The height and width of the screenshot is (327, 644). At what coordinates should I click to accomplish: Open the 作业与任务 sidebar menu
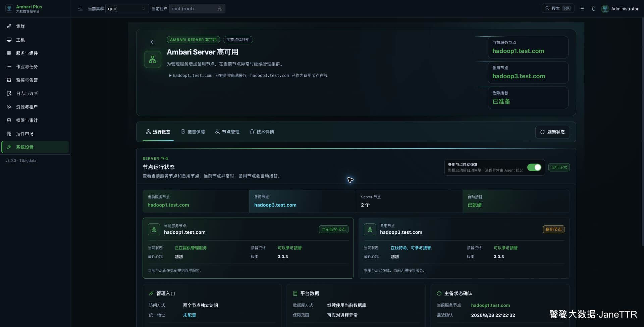coord(35,66)
